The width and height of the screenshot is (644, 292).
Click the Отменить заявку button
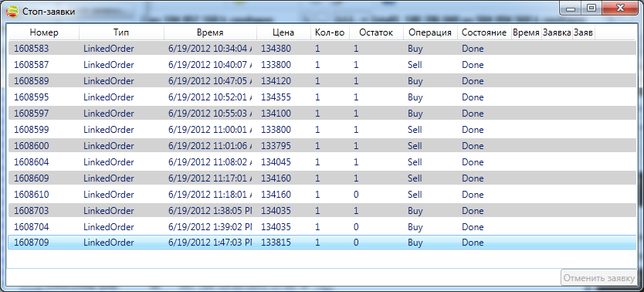(x=598, y=278)
